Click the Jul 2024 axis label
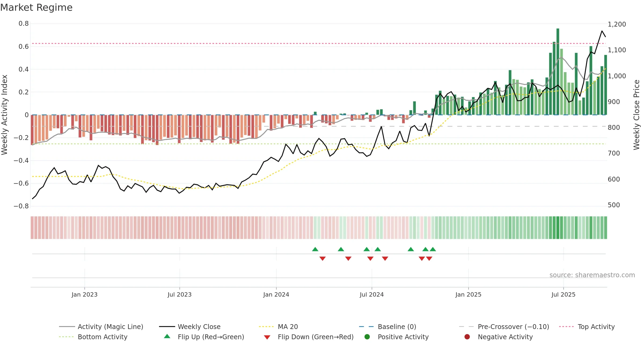This screenshot has width=644, height=362. pyautogui.click(x=372, y=294)
